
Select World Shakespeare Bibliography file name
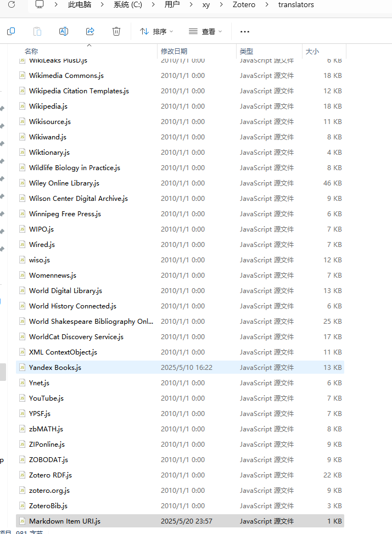point(91,322)
